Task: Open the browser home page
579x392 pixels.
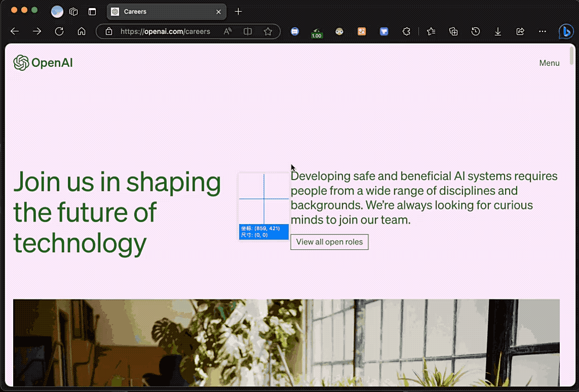Action: point(82,31)
